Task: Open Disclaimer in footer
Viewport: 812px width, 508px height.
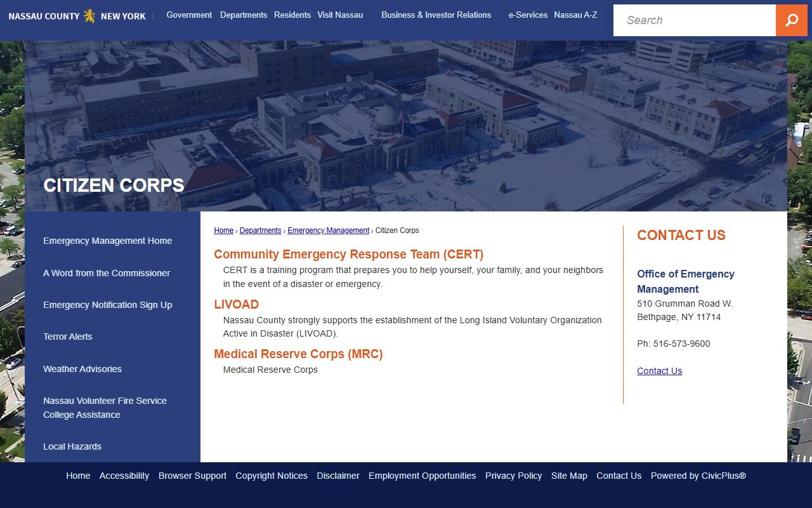Action: coord(338,476)
